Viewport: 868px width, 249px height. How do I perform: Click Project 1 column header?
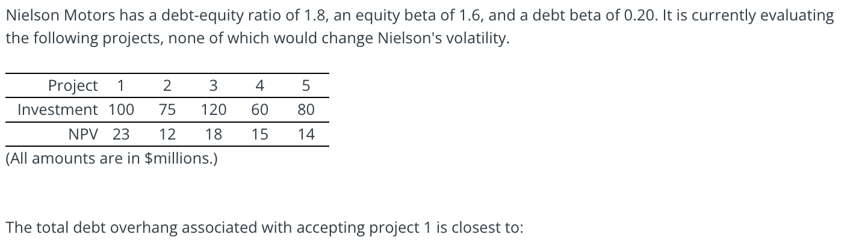(121, 86)
